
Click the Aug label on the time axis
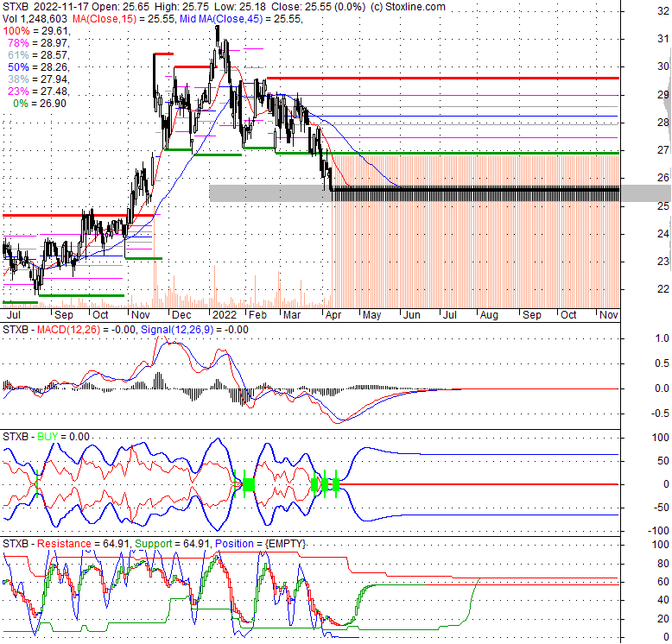coord(489,315)
